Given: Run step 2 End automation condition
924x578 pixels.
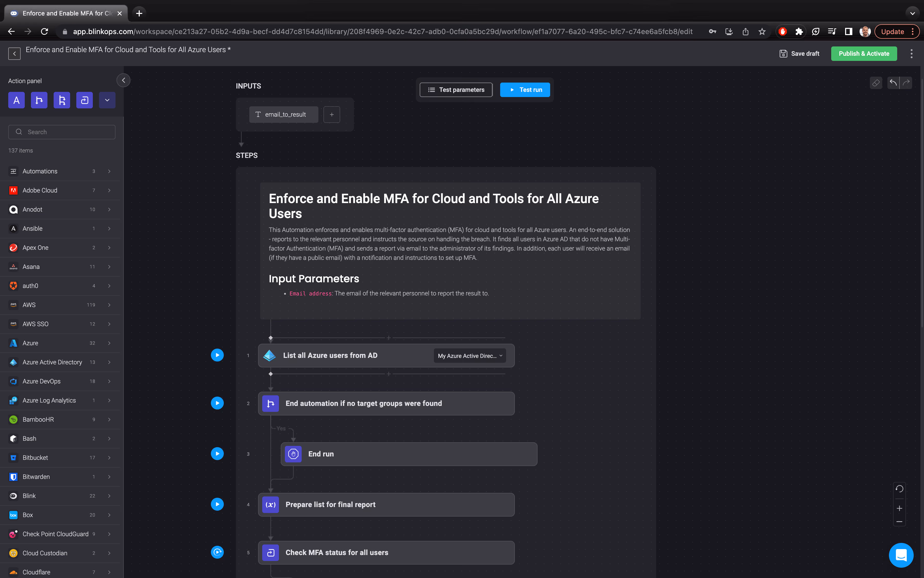Looking at the screenshot, I should point(217,403).
